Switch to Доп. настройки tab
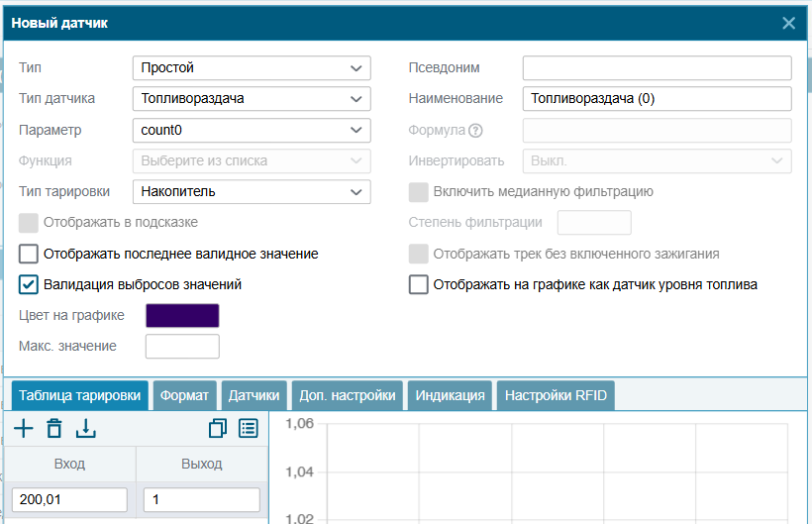The height and width of the screenshot is (524, 812). click(x=348, y=395)
